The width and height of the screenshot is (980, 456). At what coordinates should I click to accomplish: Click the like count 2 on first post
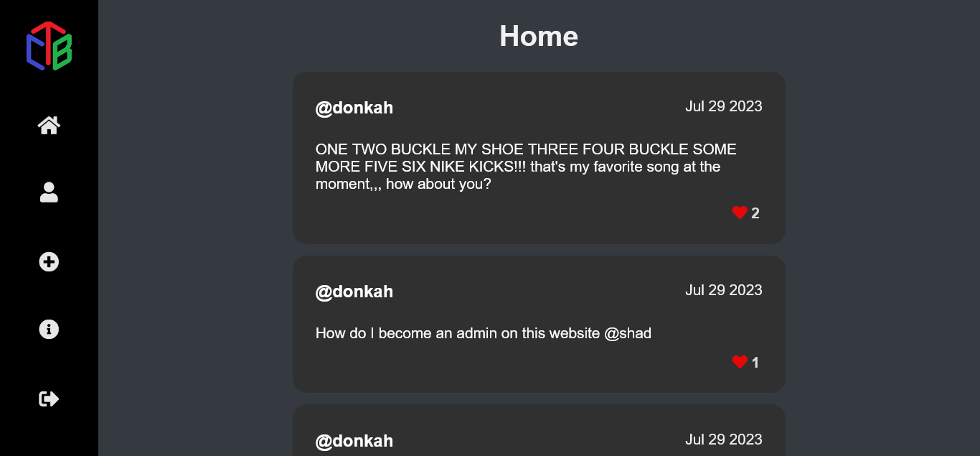[755, 213]
